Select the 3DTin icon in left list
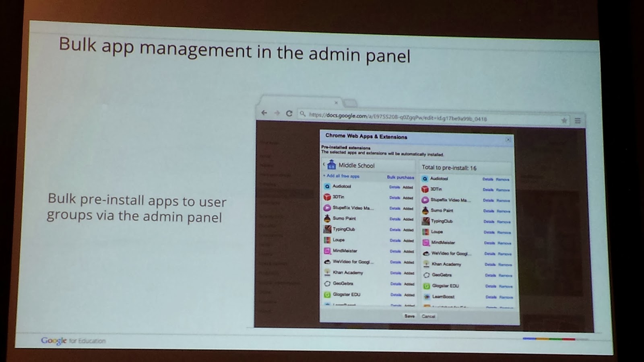The image size is (644, 362). pos(327,197)
